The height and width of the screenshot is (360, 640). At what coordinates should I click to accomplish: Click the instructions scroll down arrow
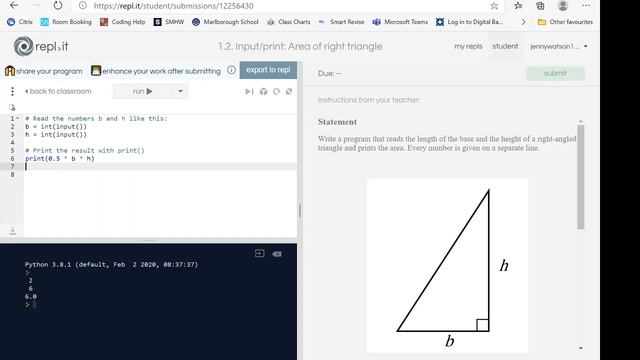[x=581, y=348]
